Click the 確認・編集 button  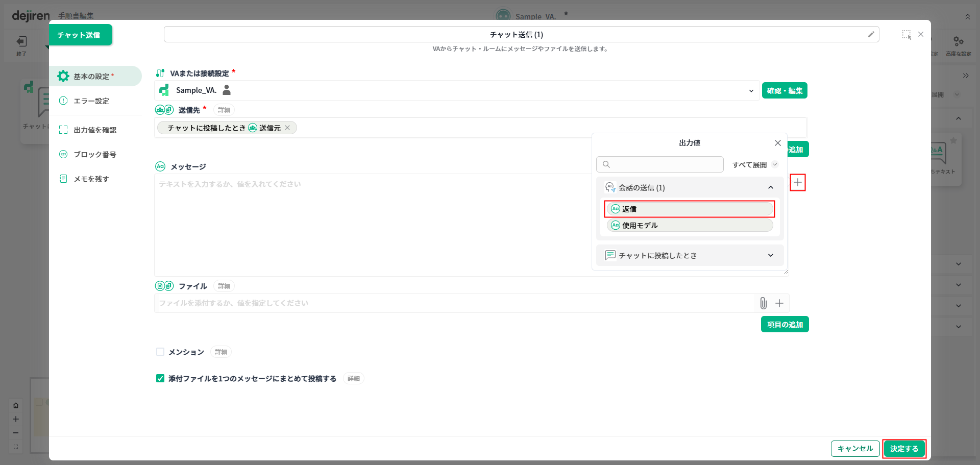pyautogui.click(x=784, y=91)
